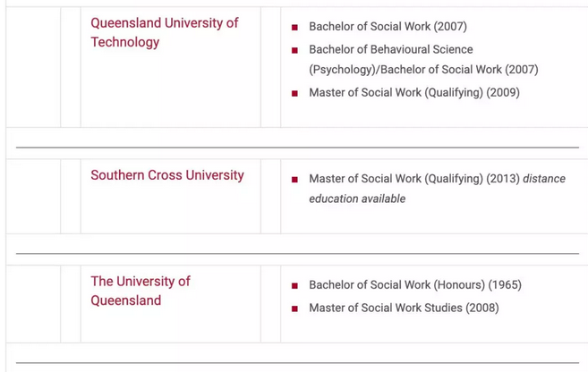Click the bullet before Master of Social Work Studies
588x372 pixels.
[294, 309]
